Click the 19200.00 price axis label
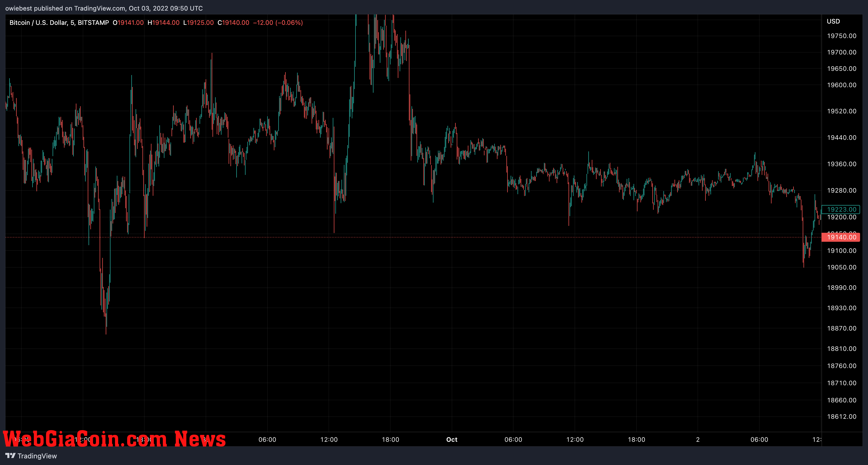The height and width of the screenshot is (465, 868). point(841,217)
